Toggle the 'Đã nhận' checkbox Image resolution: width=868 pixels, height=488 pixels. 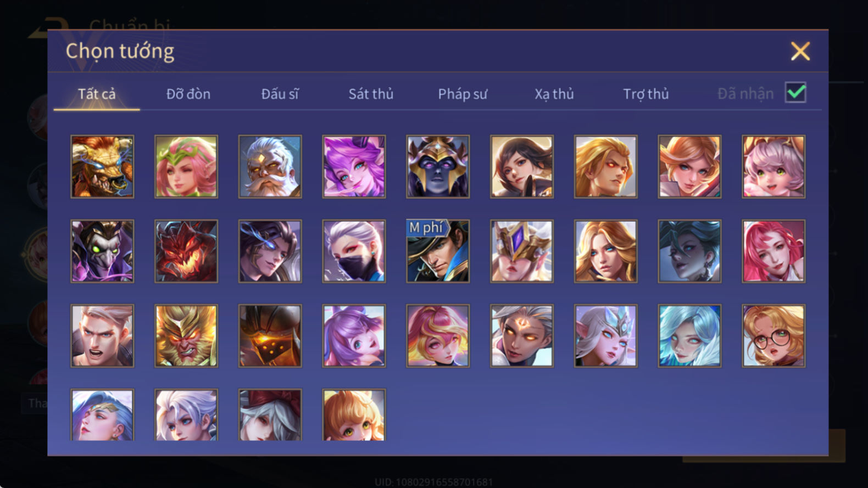795,92
